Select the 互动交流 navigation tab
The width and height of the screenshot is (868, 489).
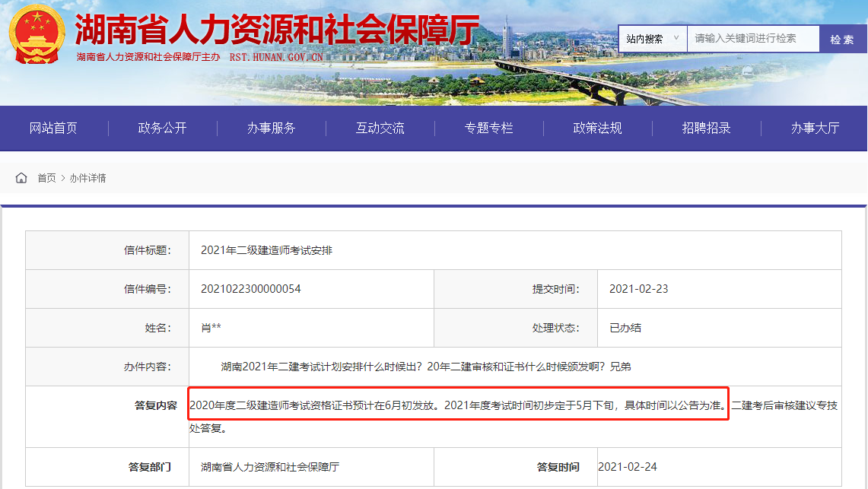coord(379,129)
